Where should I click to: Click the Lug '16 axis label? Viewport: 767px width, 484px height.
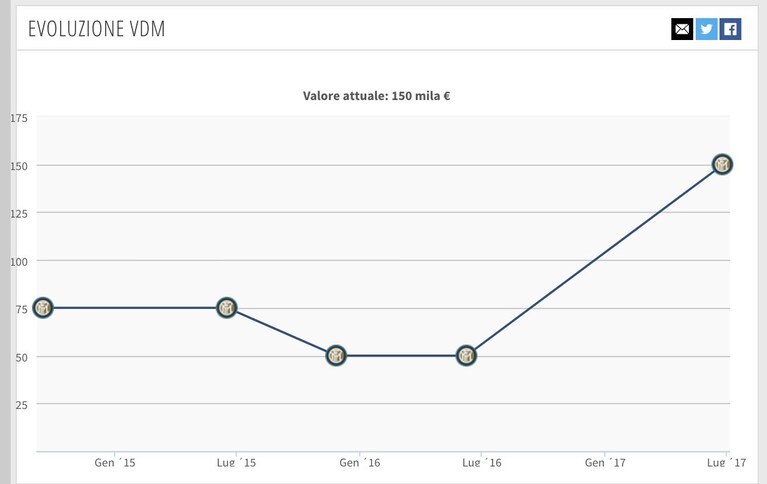482,462
